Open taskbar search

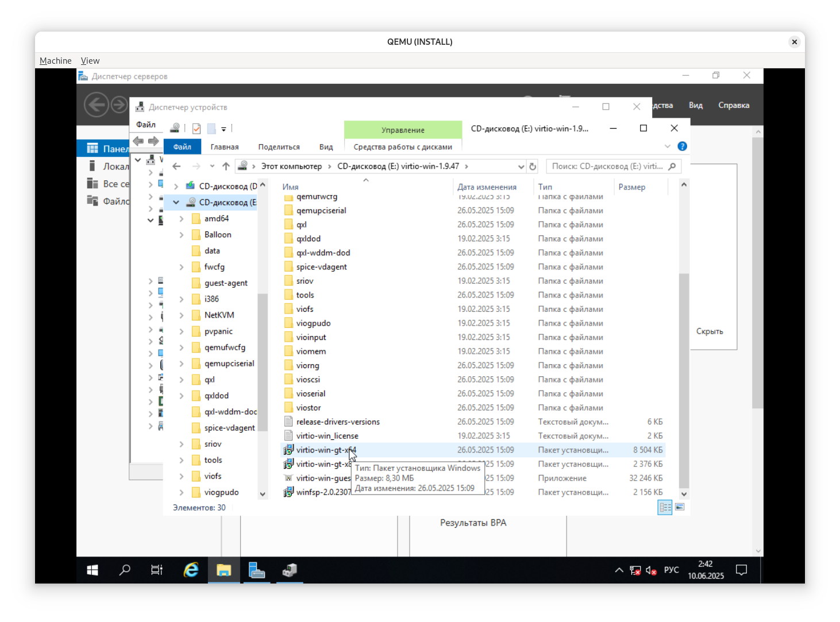[x=124, y=570]
